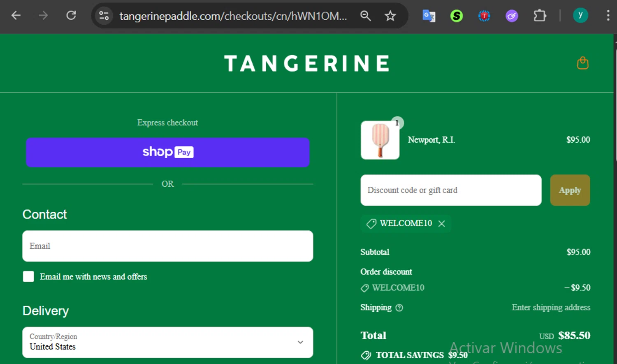Click the Newport, R.I. paddle thumbnail

[380, 140]
